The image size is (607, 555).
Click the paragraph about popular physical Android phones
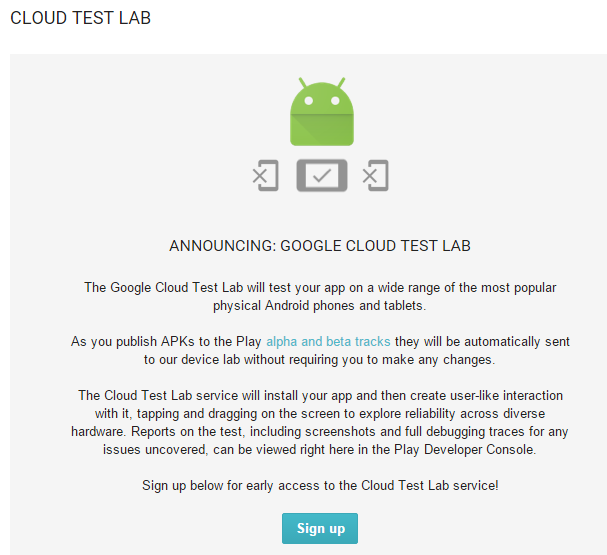tap(320, 296)
